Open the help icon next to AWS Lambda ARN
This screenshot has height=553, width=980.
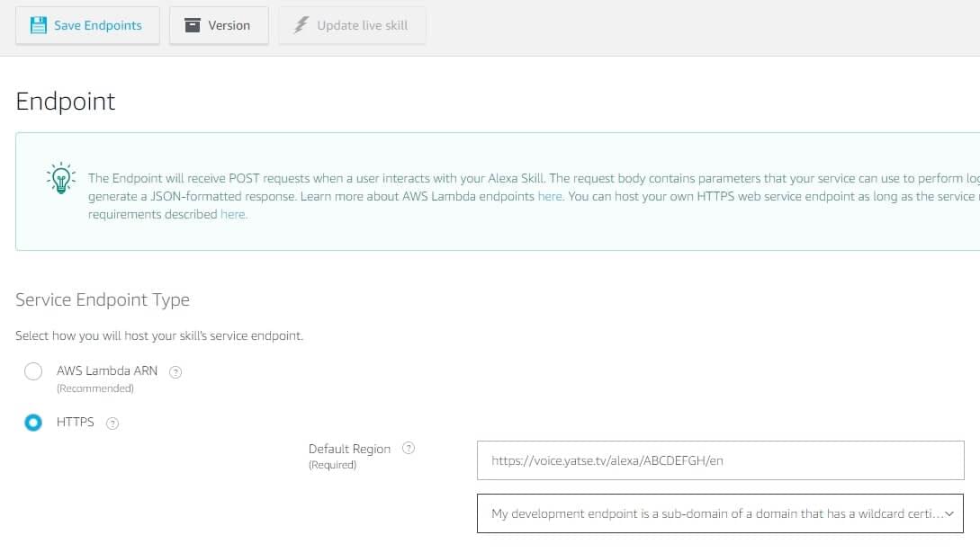point(175,372)
